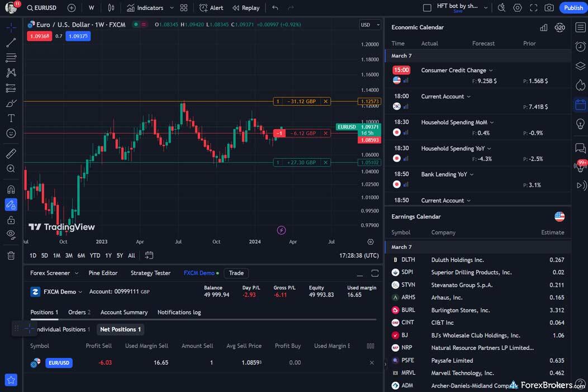Viewport: 588px width, 392px height.
Task: Pick the text annotation tool
Action: point(11,118)
